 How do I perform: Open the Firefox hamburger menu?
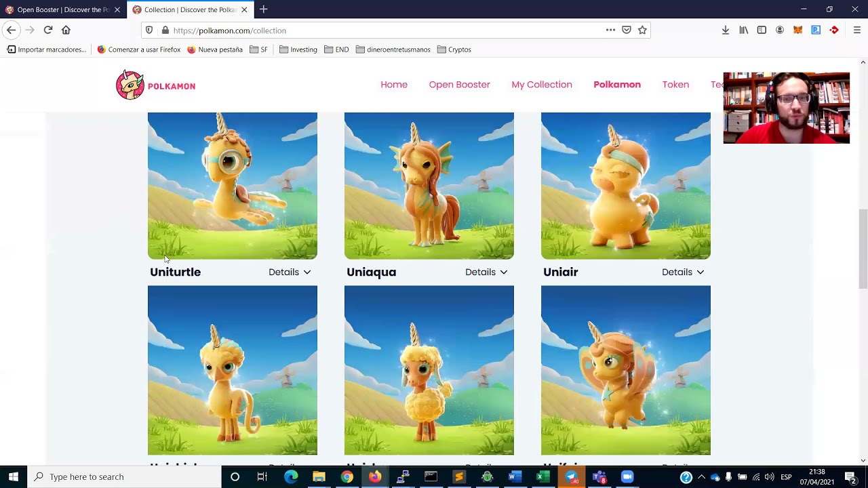(x=856, y=30)
